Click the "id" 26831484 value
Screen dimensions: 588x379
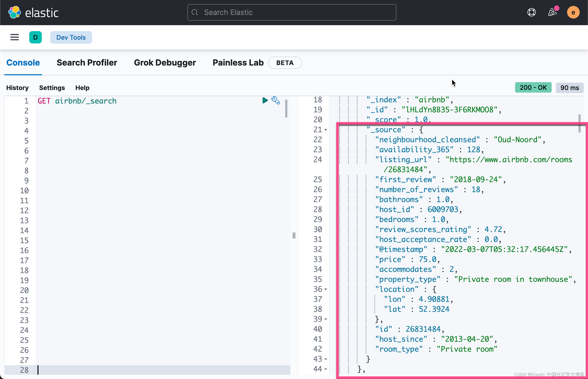tap(423, 329)
